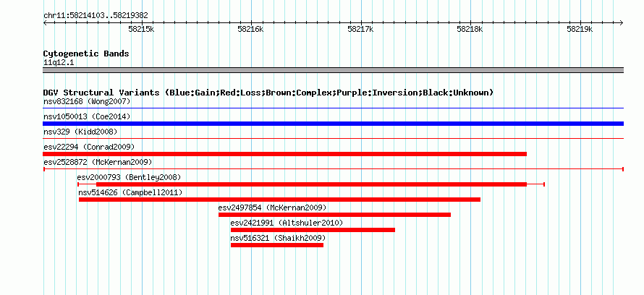Open esv2528872 (McKernan2009) variant label
Viewport: 644px width, 295px height.
click(98, 162)
